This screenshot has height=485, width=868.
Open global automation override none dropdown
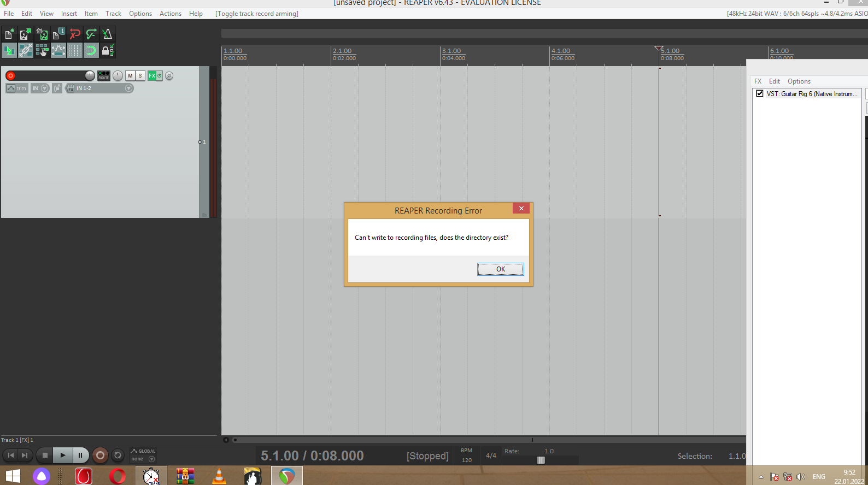(143, 459)
